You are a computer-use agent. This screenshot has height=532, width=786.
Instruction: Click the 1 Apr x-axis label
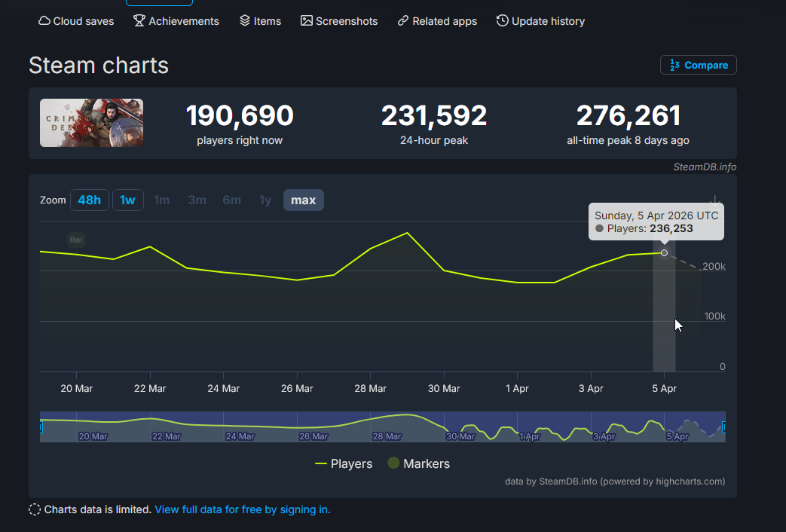point(517,389)
